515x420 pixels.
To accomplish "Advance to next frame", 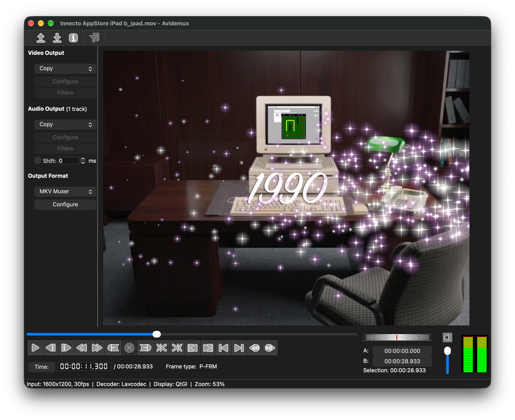I will (x=66, y=348).
